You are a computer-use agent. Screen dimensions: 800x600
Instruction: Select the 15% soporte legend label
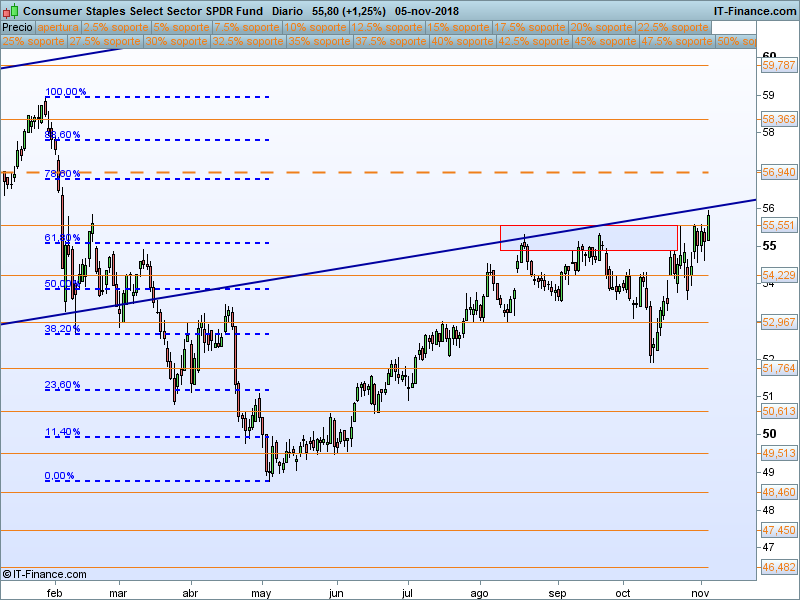click(458, 28)
